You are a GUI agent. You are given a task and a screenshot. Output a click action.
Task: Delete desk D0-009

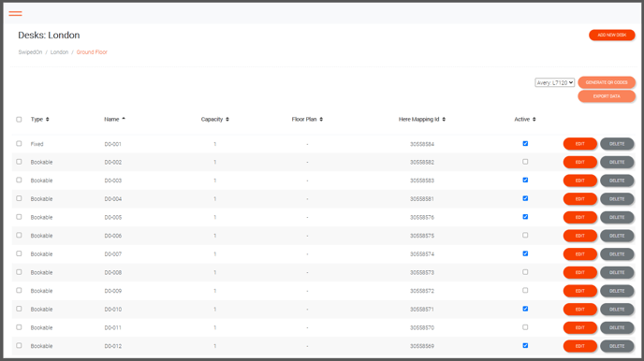pos(617,291)
